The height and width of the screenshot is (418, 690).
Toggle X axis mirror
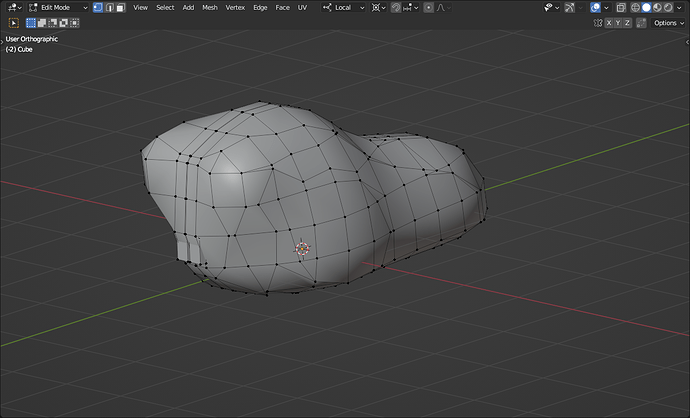coord(609,23)
